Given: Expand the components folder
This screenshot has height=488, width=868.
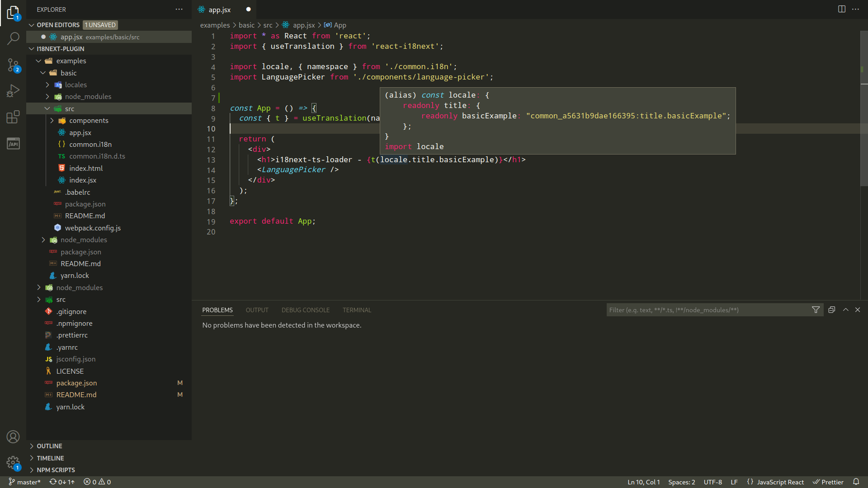Looking at the screenshot, I should pyautogui.click(x=89, y=121).
